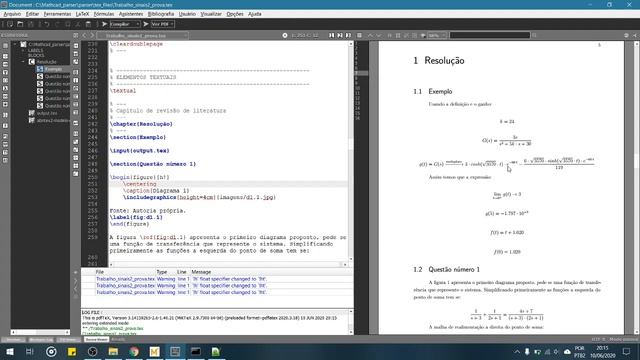Click the PDF viewer search input field
Image resolution: width=640 pixels, height=360 pixels.
[x=490, y=36]
